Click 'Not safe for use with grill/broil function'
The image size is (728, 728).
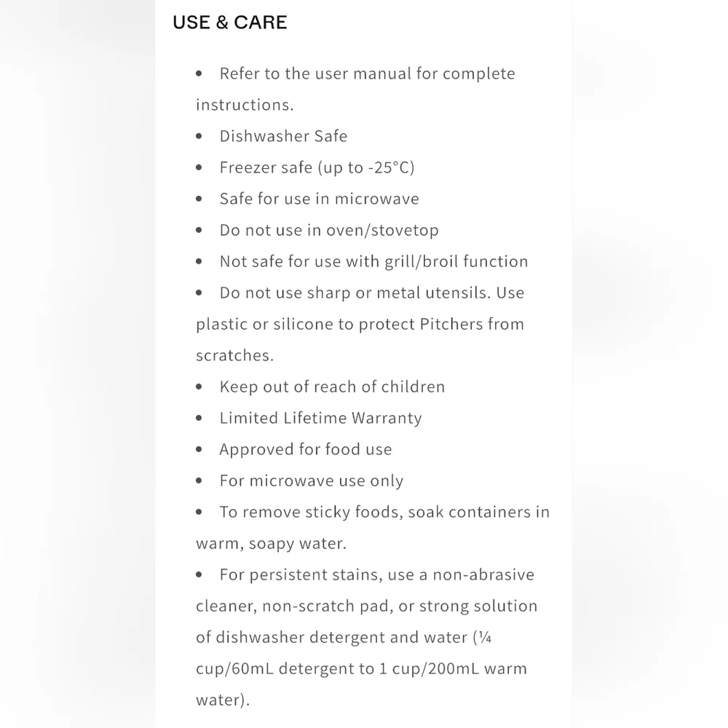373,261
